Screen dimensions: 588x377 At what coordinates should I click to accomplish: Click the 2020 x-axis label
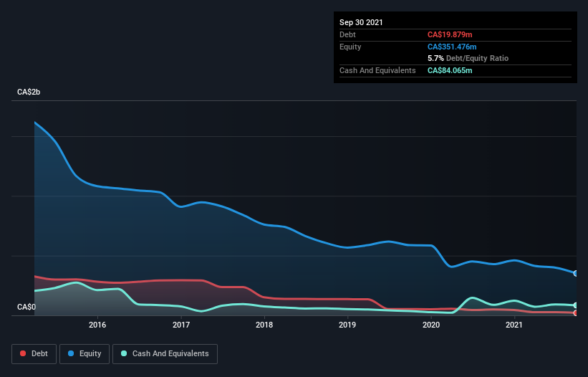coord(431,325)
